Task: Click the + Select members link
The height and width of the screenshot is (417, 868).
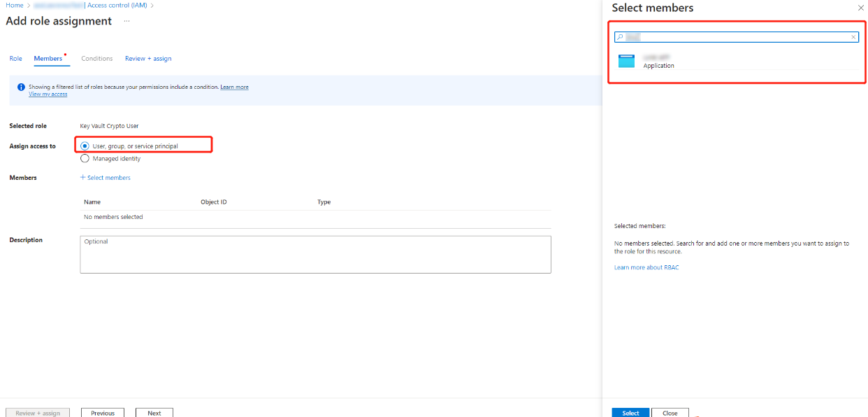Action: tap(105, 177)
